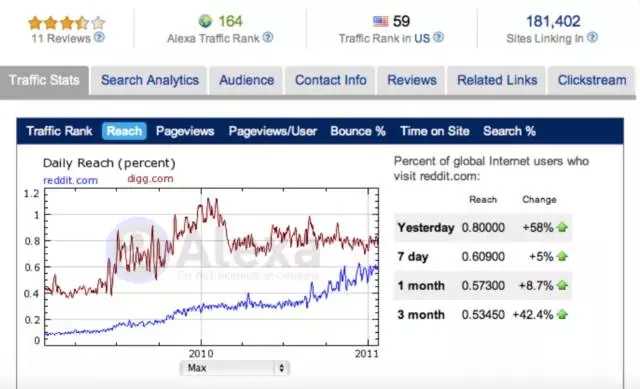Screen dimensions: 640x389
Task: Click the digg.com legend link
Action: pyautogui.click(x=150, y=179)
